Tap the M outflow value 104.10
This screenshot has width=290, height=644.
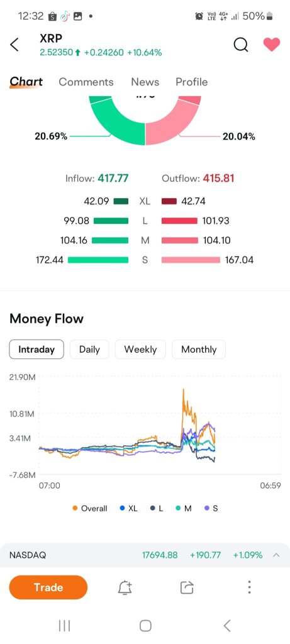(216, 240)
